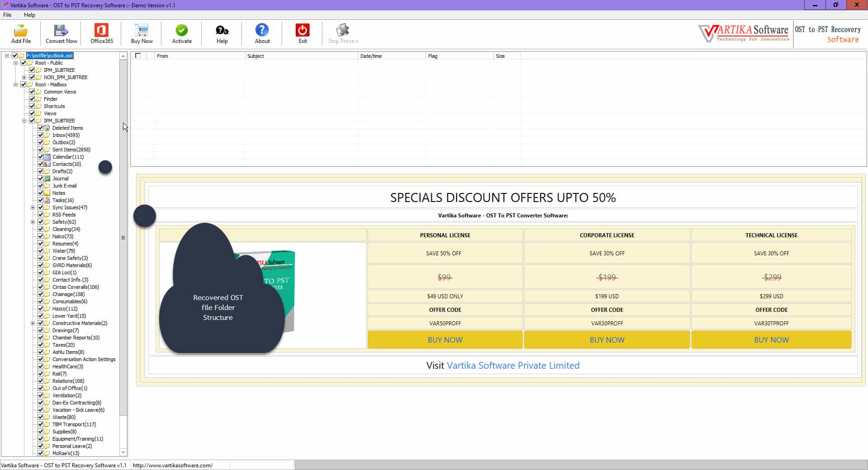This screenshot has height=470, width=868.
Task: Open the Office365 export icon
Action: point(101,30)
